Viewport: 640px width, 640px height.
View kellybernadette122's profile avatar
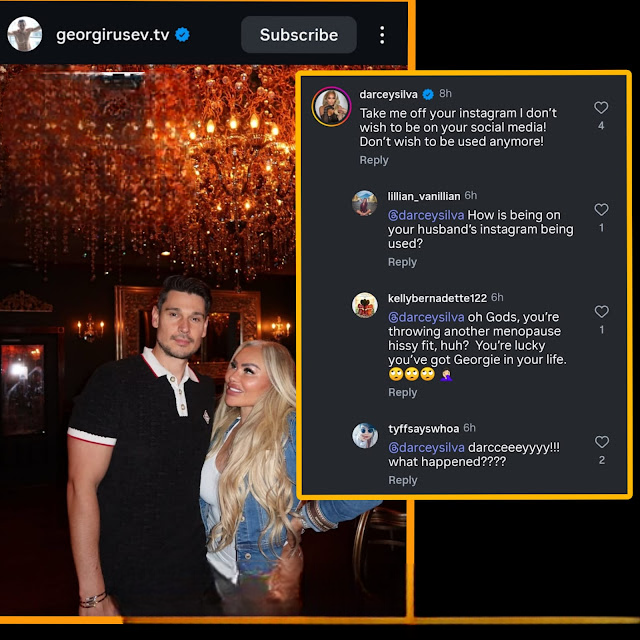pyautogui.click(x=365, y=305)
